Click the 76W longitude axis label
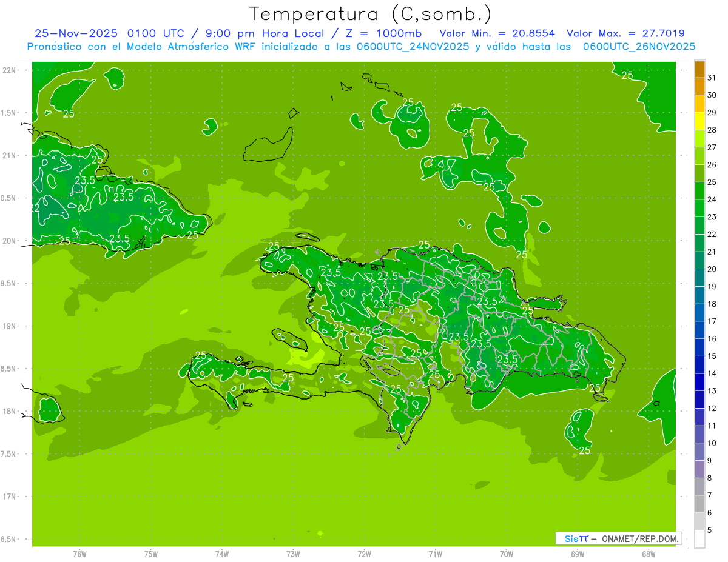This screenshot has width=728, height=562. click(x=79, y=554)
